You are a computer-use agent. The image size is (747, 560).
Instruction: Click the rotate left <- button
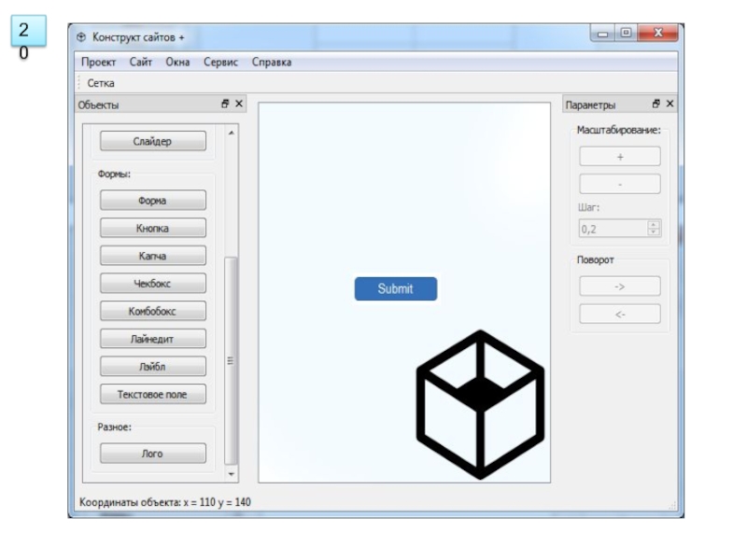(620, 315)
